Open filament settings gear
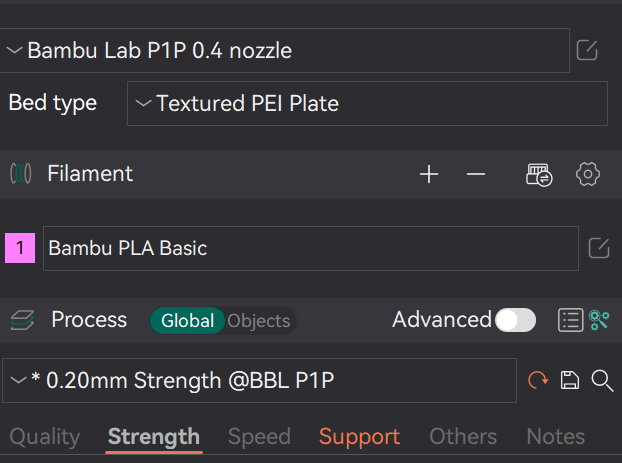The image size is (622, 463). 588,174
